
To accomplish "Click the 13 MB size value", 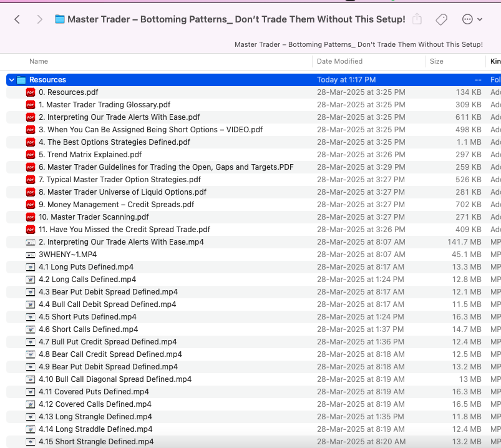I will (x=470, y=379).
